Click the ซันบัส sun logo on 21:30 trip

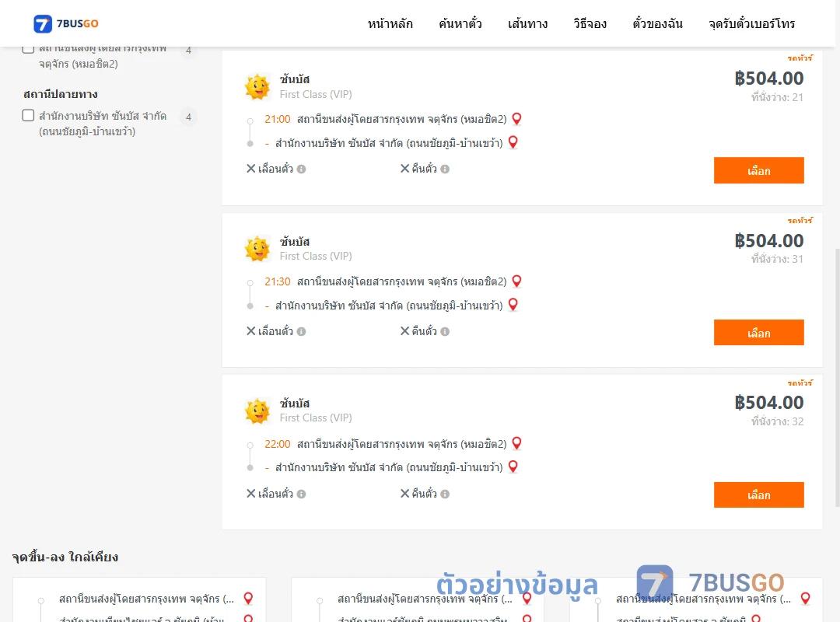point(257,249)
